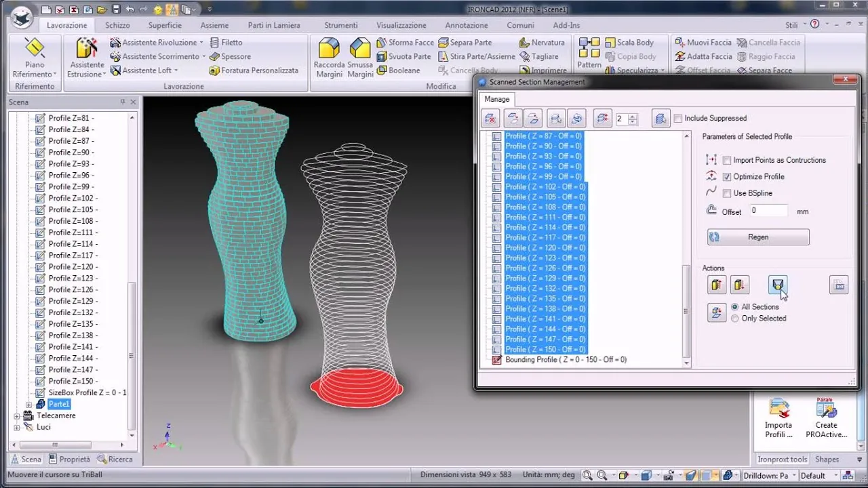Click the Svuota Parte shell tool
The height and width of the screenshot is (488, 868).
[x=403, y=56]
